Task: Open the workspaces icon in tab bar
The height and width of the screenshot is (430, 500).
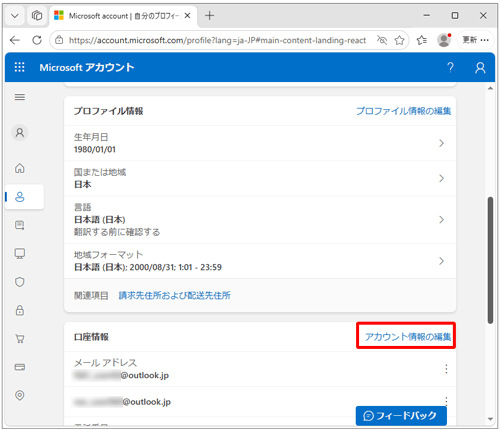Action: (37, 16)
